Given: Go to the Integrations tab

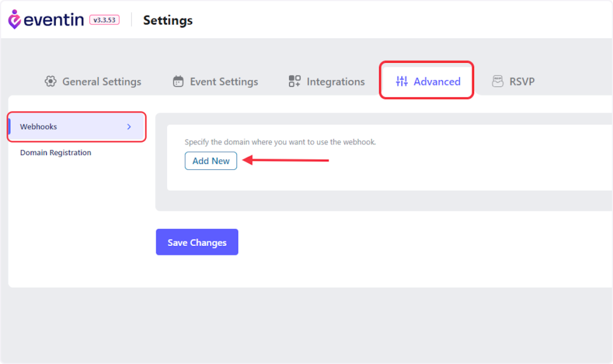Looking at the screenshot, I should pyautogui.click(x=336, y=81).
